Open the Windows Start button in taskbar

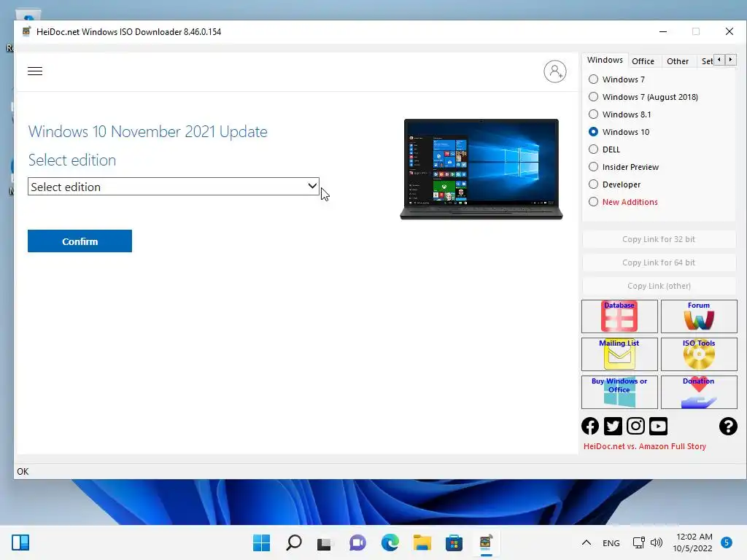[x=262, y=542]
